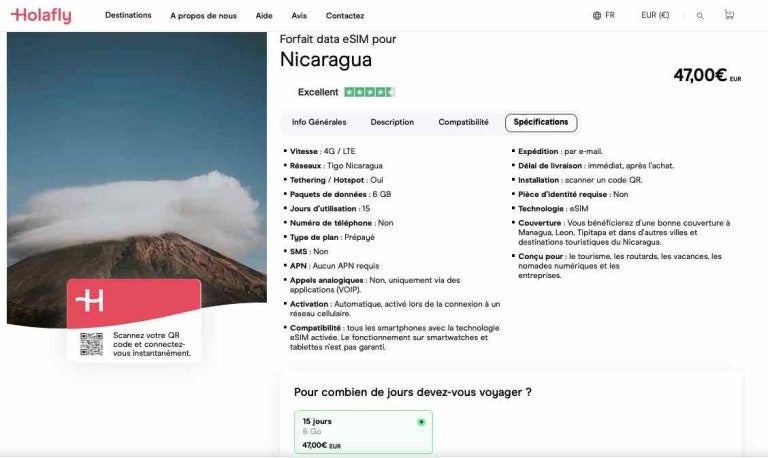Viewport: 768px width, 458px height.
Task: Click the Paquets de données 6 GB line
Action: click(x=340, y=194)
